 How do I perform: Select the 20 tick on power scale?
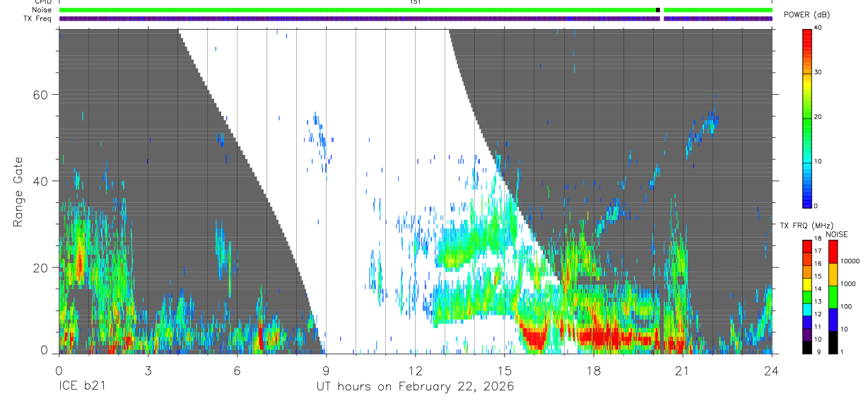coord(819,117)
